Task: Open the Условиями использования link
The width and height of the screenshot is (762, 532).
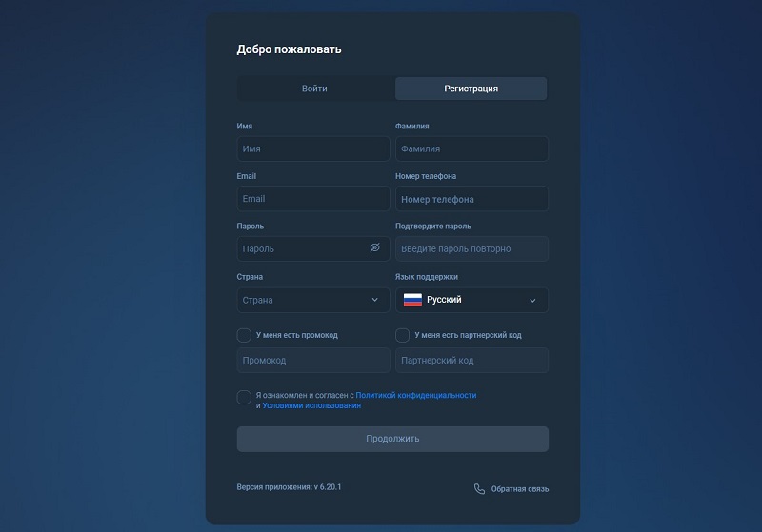Action: (x=311, y=405)
